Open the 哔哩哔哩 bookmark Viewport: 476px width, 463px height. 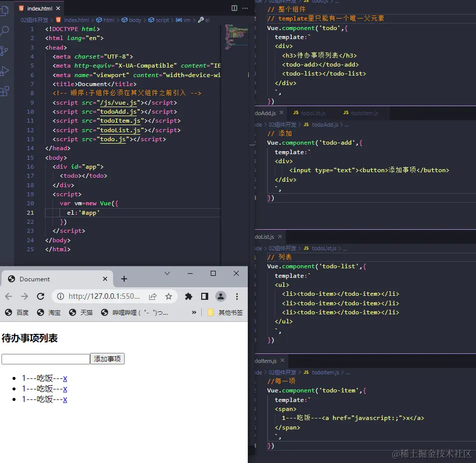click(135, 312)
